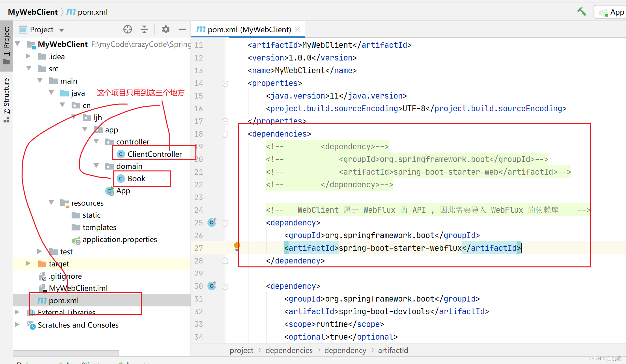Select pom.xml in the project tree
The image size is (626, 364).
58,300
